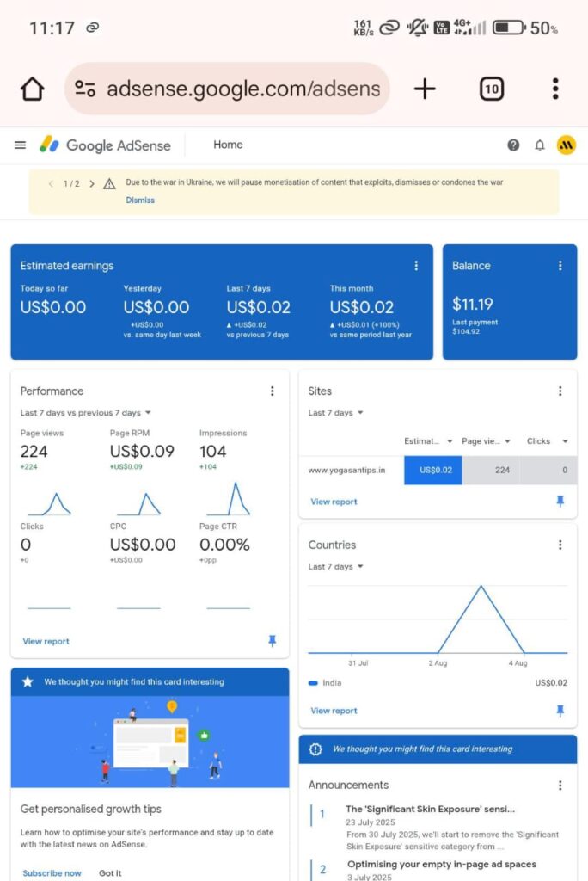This screenshot has width=588, height=881.
Task: Click the Page CTR 0.00% metric
Action: click(224, 543)
